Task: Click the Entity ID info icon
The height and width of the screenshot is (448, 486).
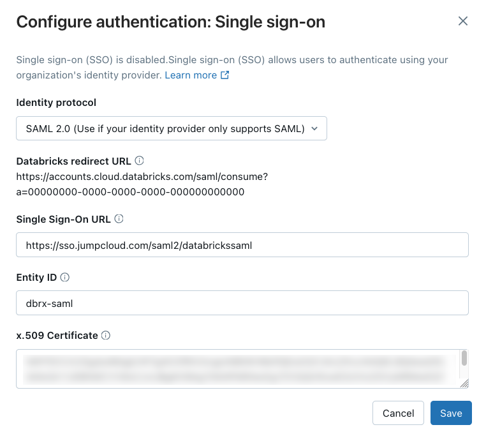Action: coord(65,277)
